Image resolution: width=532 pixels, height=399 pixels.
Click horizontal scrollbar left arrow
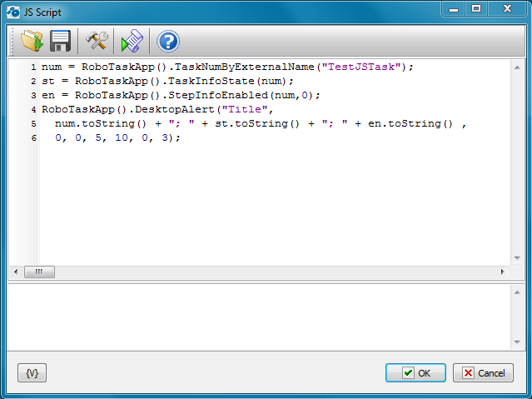pyautogui.click(x=16, y=272)
